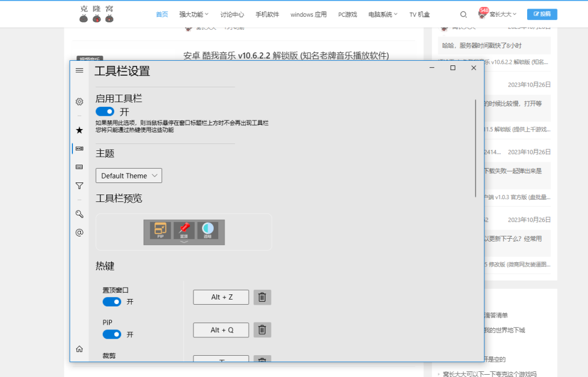Expand chevron under pin icon in preview
Image resolution: width=588 pixels, height=377 pixels.
(x=184, y=242)
